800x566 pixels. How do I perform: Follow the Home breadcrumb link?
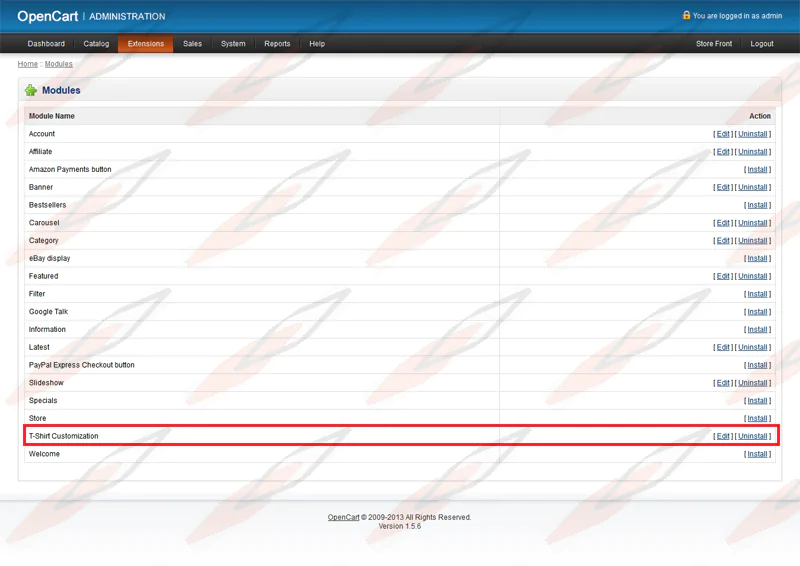28,64
